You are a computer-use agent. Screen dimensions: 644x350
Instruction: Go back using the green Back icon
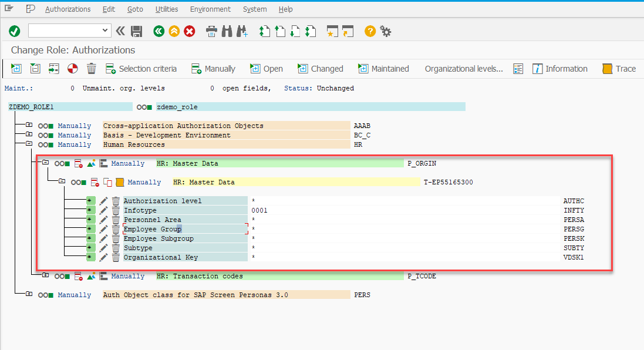click(x=159, y=31)
